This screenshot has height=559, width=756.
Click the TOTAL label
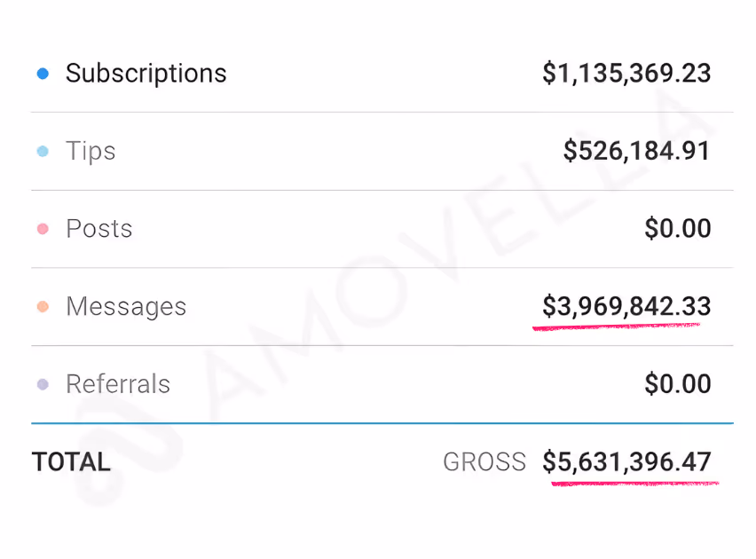(70, 461)
